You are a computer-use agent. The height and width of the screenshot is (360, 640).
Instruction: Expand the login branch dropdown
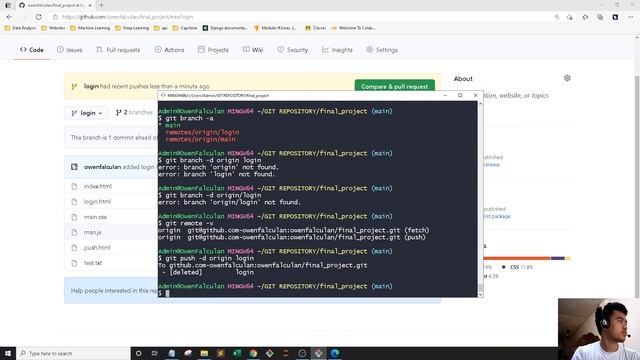(x=87, y=113)
